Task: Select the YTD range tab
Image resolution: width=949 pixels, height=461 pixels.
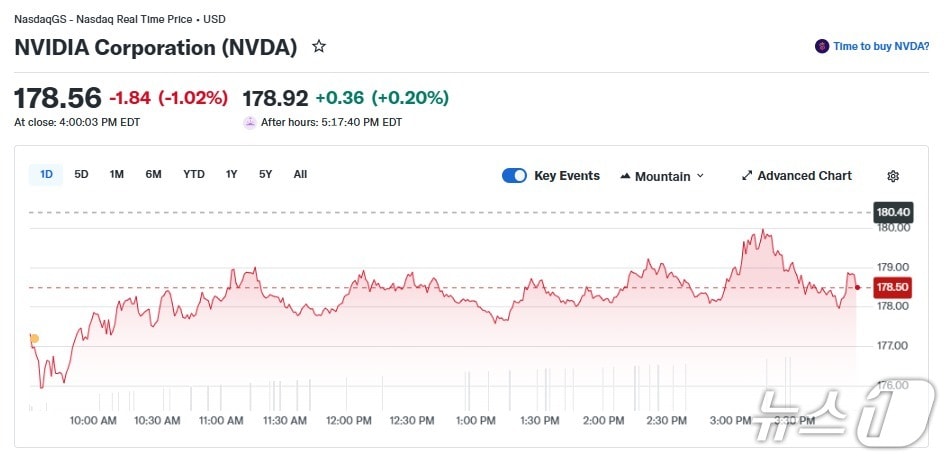Action: 194,175
